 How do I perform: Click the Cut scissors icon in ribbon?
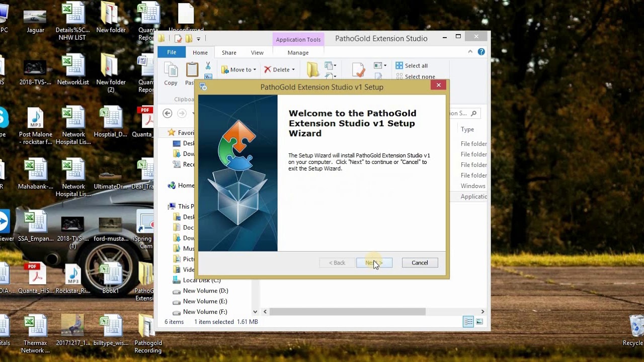(208, 66)
